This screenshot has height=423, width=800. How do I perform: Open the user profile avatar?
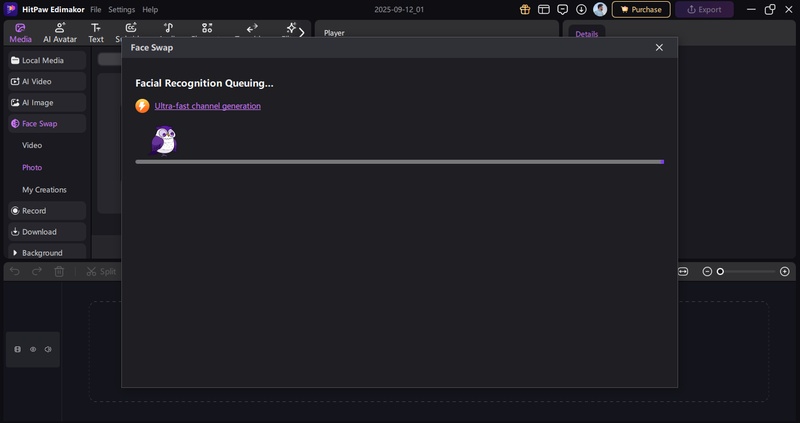(600, 9)
